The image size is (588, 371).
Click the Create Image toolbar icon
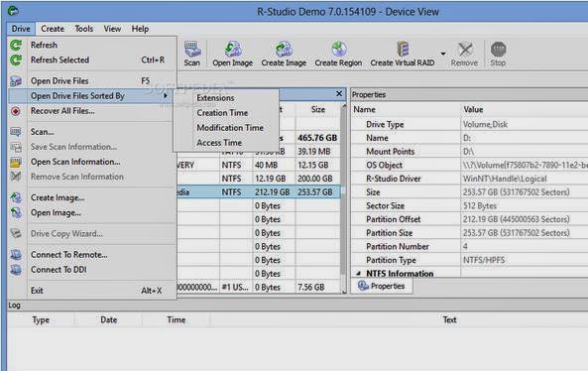tap(284, 50)
